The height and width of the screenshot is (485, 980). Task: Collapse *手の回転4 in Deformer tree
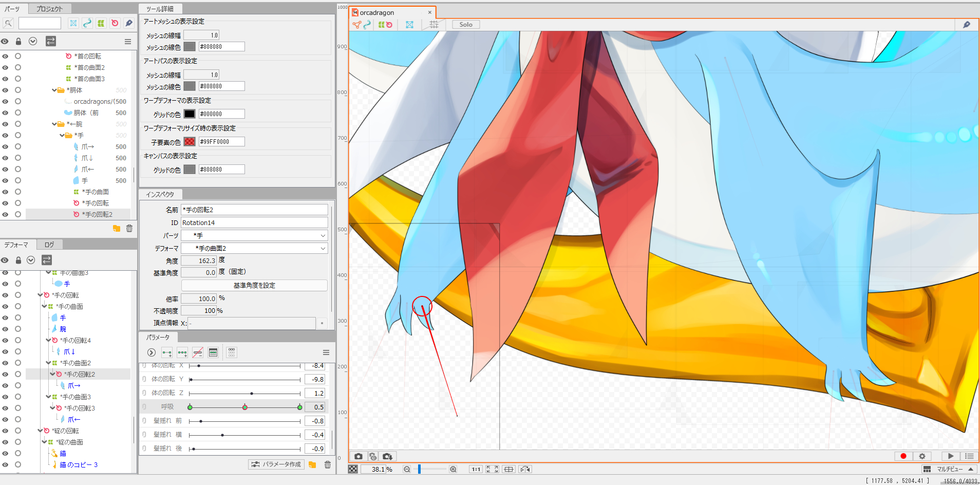pyautogui.click(x=48, y=340)
